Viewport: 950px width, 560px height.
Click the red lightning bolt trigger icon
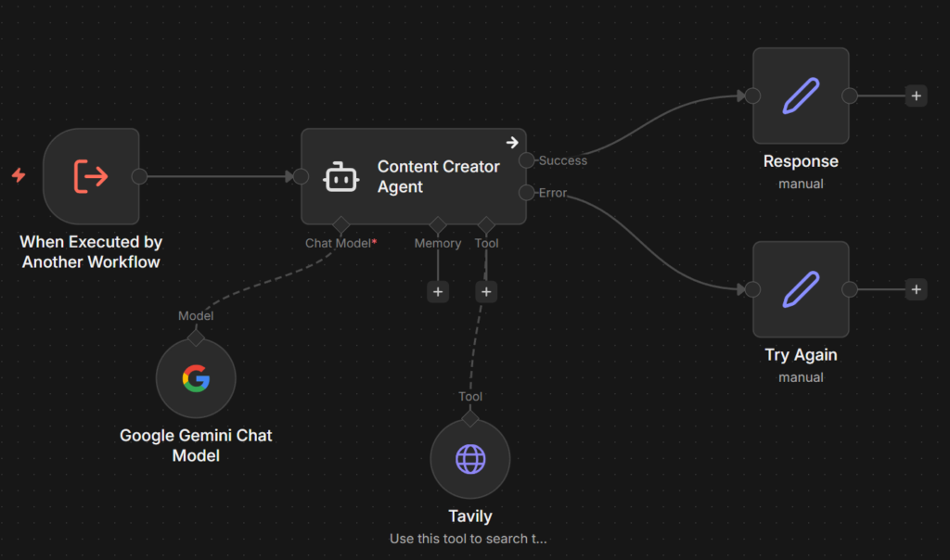tap(19, 175)
